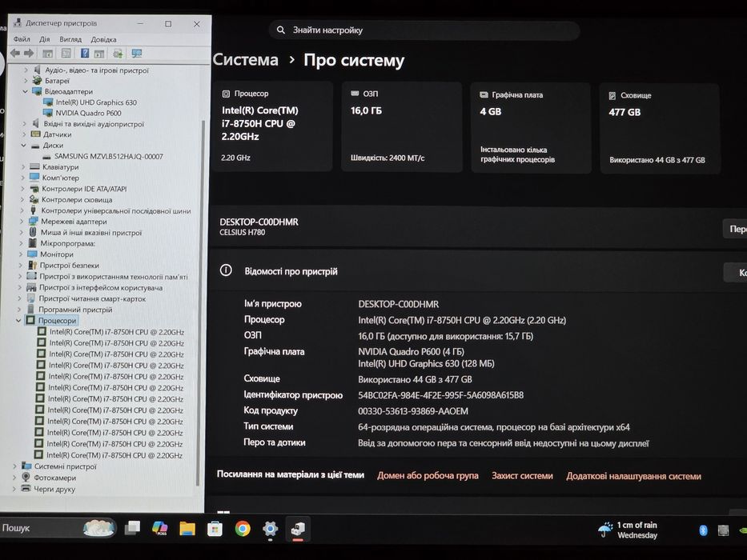Expand the Фотокамери tree node
The width and height of the screenshot is (747, 560).
14,478
